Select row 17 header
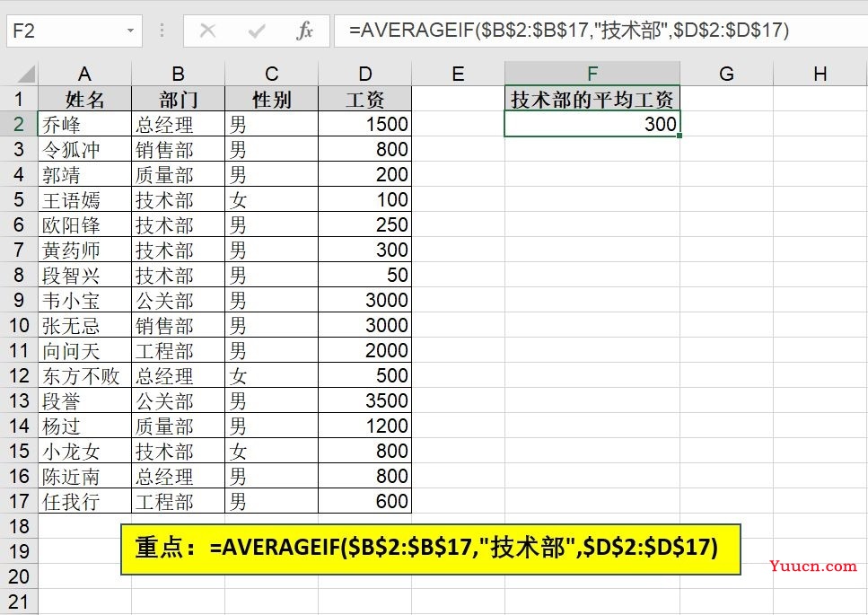The width and height of the screenshot is (868, 615). tap(19, 501)
